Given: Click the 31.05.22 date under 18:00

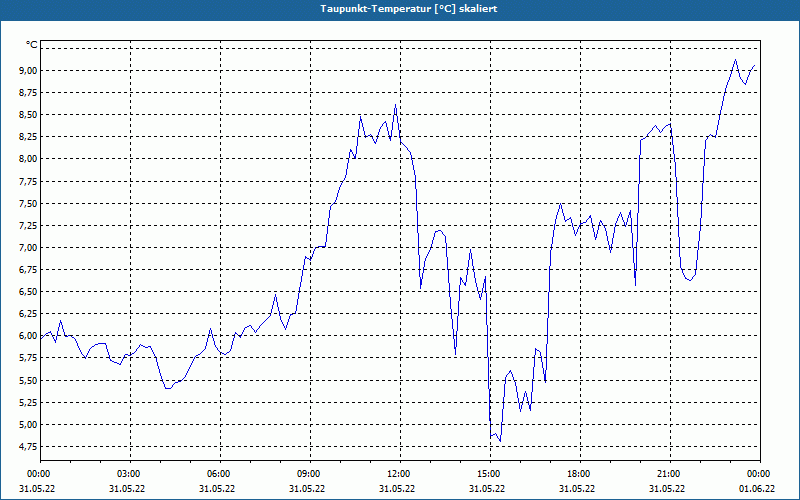Looking at the screenshot, I should [577, 489].
